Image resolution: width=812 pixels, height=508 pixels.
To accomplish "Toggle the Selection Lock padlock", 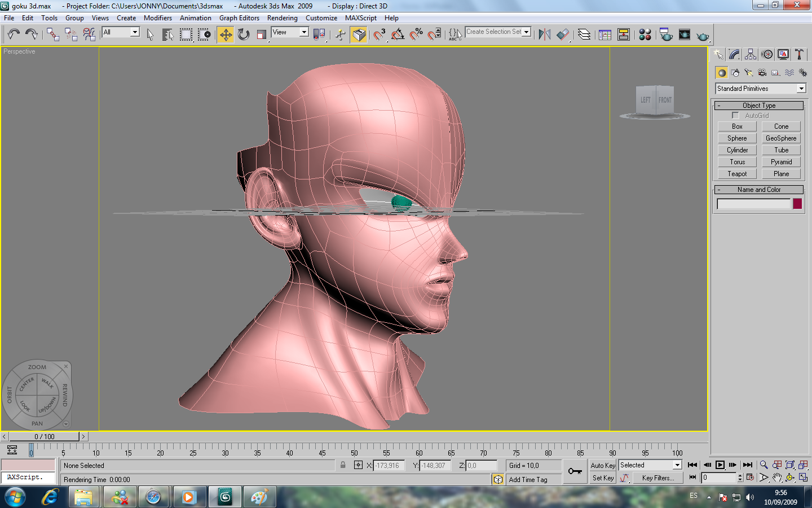I will pyautogui.click(x=343, y=465).
